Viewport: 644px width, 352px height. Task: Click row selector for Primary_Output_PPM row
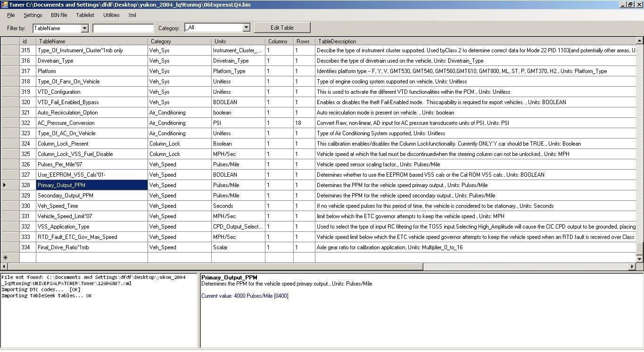pos(9,185)
